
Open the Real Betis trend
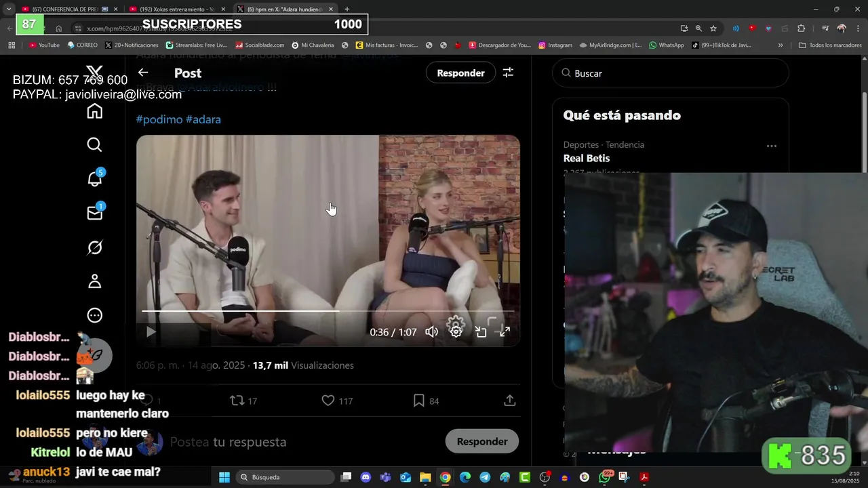(x=587, y=158)
